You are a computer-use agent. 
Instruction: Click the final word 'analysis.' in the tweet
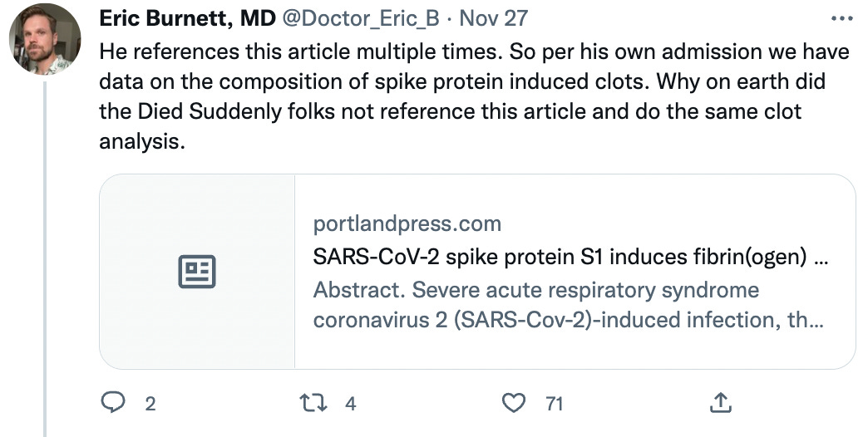[140, 141]
